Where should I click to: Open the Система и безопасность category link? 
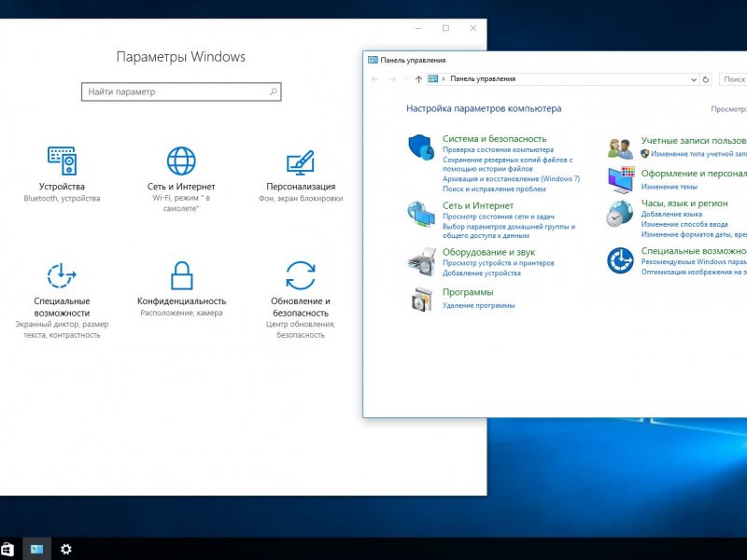pyautogui.click(x=495, y=138)
